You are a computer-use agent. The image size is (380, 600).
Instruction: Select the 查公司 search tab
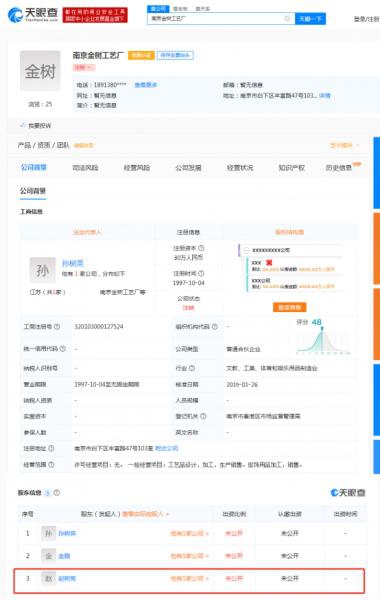click(x=158, y=8)
